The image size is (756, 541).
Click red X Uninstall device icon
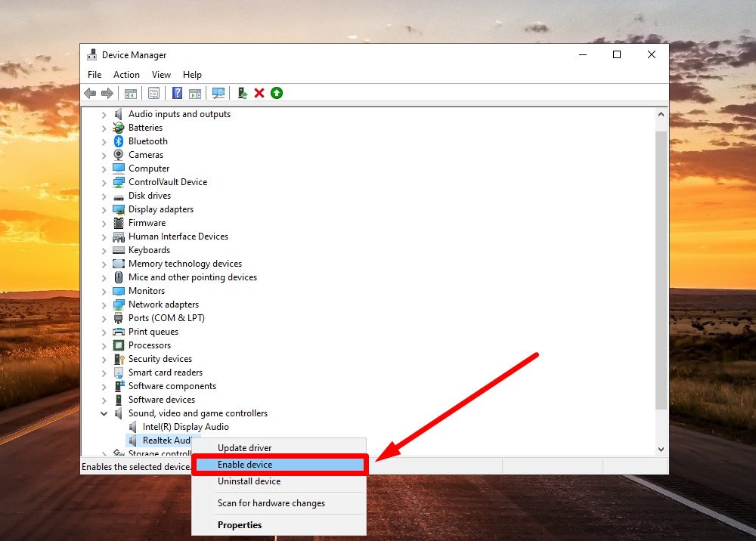coord(259,93)
